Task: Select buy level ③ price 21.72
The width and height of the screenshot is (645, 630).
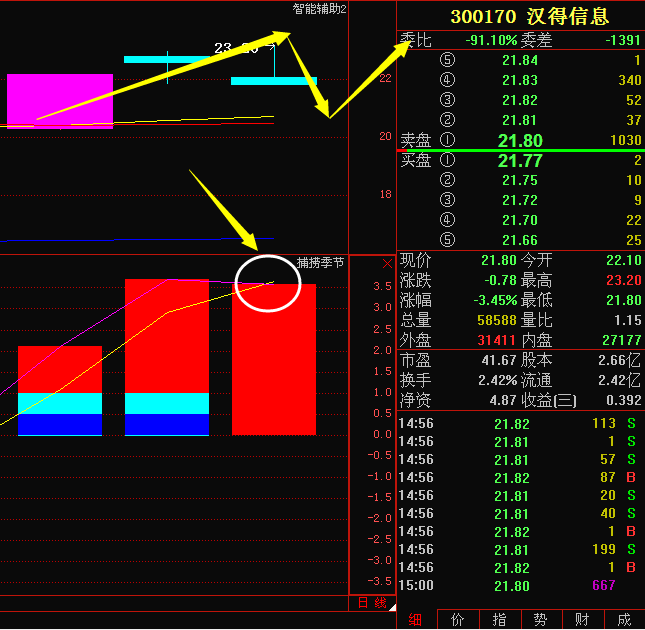Action: pos(520,200)
